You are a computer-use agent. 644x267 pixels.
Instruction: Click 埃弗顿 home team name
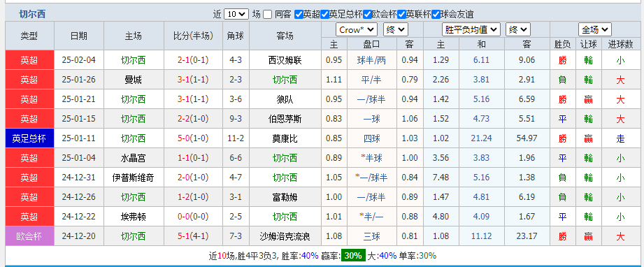click(x=133, y=217)
